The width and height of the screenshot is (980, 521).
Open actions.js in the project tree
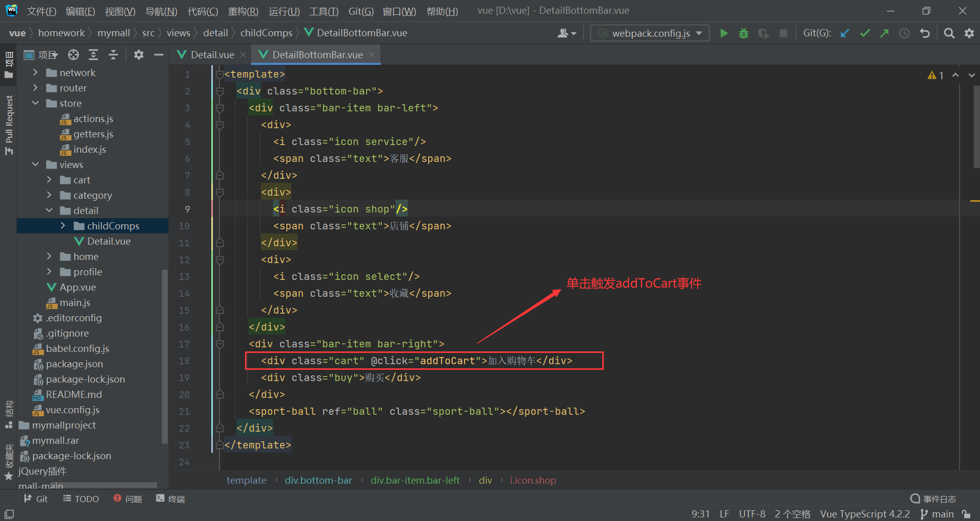click(93, 119)
